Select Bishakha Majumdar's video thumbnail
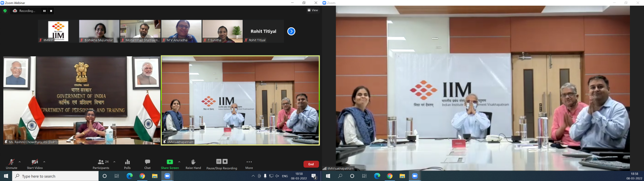Image resolution: width=644 pixels, height=181 pixels. 99,31
